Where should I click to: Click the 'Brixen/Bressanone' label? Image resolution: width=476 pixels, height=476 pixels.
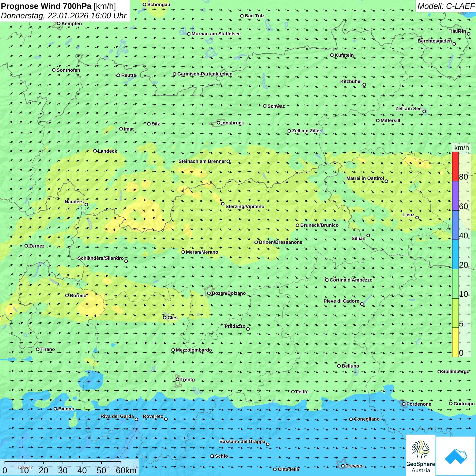(x=280, y=242)
